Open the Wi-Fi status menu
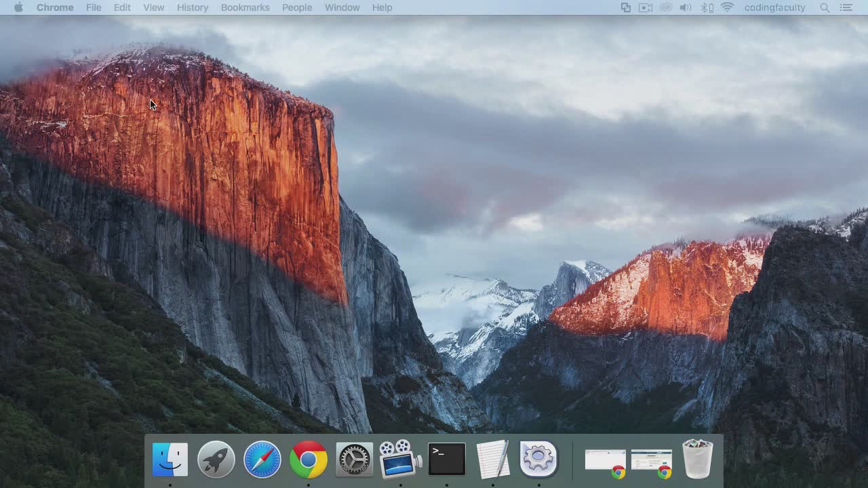 [x=728, y=7]
